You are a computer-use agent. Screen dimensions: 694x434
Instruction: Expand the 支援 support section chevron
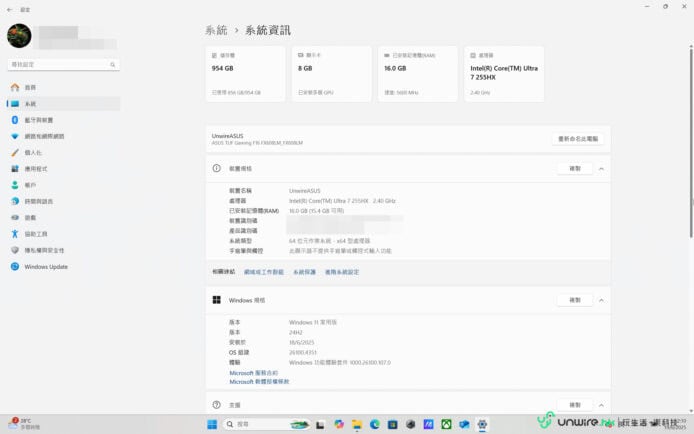coord(601,405)
